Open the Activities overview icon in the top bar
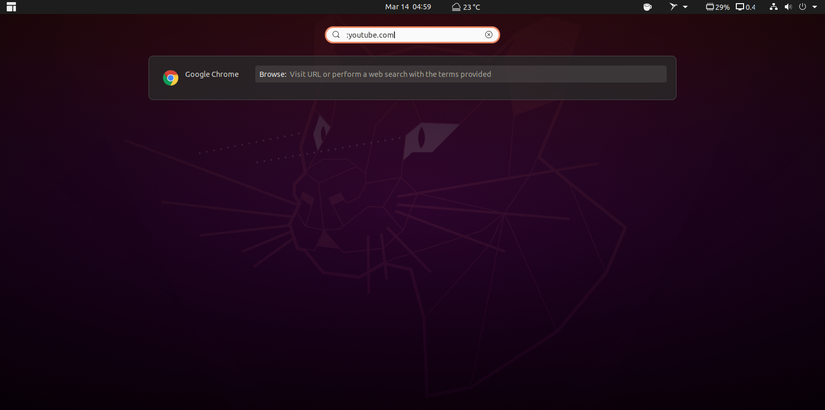825x410 pixels. [x=11, y=7]
